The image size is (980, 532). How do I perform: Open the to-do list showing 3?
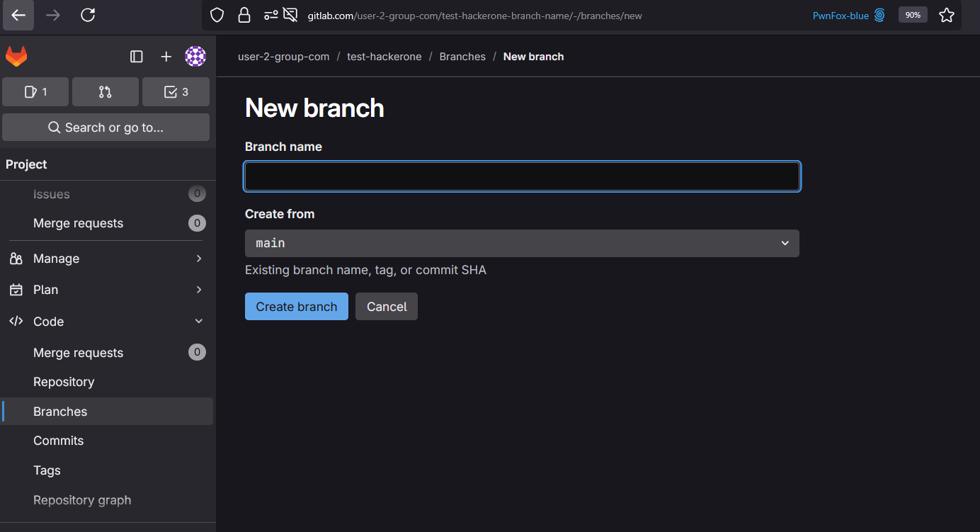(x=176, y=91)
